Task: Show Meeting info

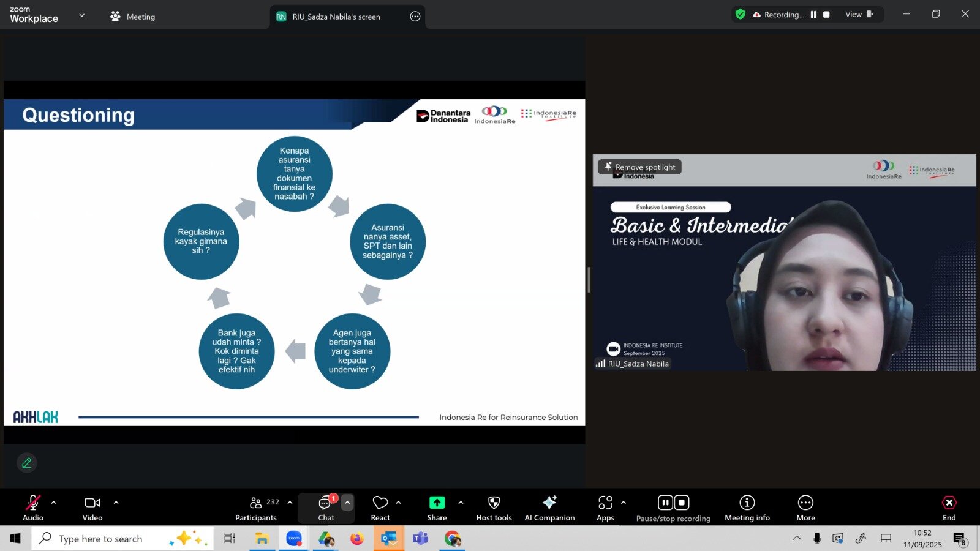Action: click(x=747, y=508)
